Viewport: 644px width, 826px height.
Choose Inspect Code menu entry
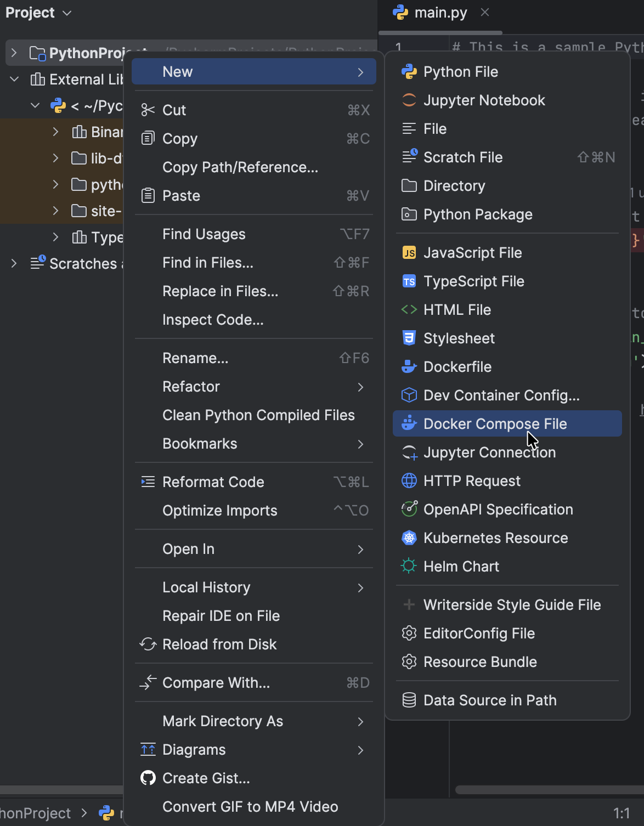tap(254, 320)
